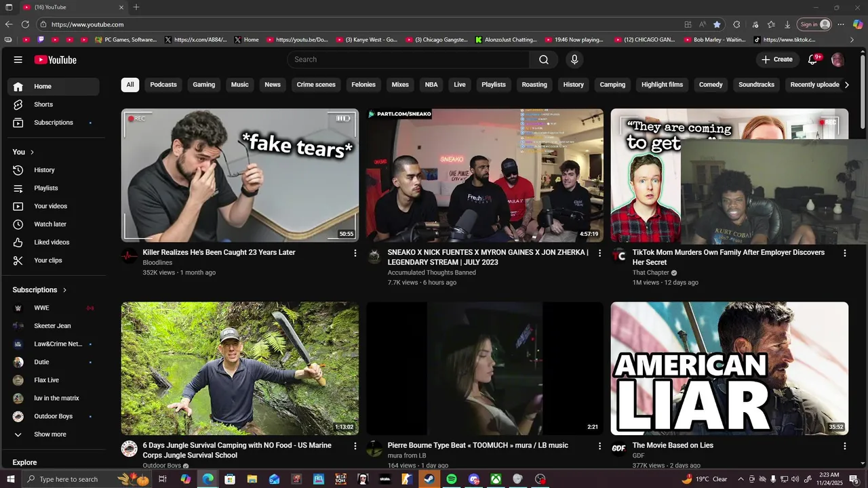Click the YouTube logo

[56, 60]
